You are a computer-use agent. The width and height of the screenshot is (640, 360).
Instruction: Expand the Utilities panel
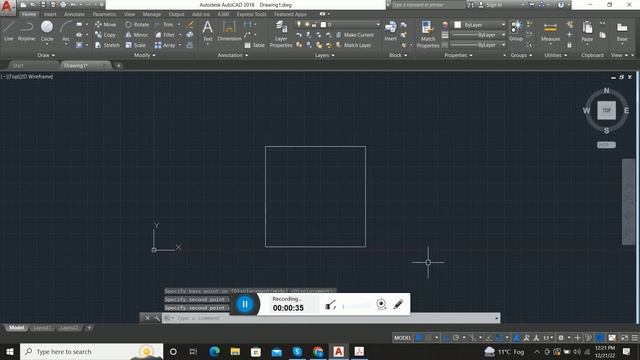556,55
